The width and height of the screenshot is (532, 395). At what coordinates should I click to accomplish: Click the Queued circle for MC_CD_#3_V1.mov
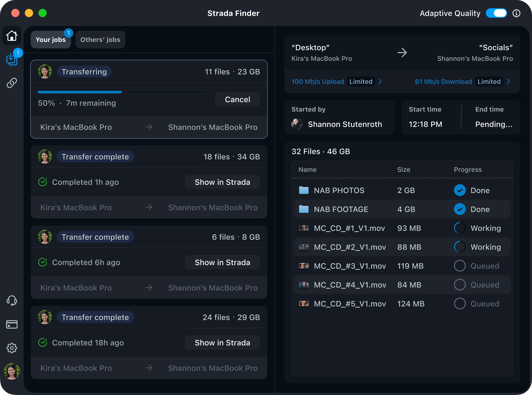point(460,266)
